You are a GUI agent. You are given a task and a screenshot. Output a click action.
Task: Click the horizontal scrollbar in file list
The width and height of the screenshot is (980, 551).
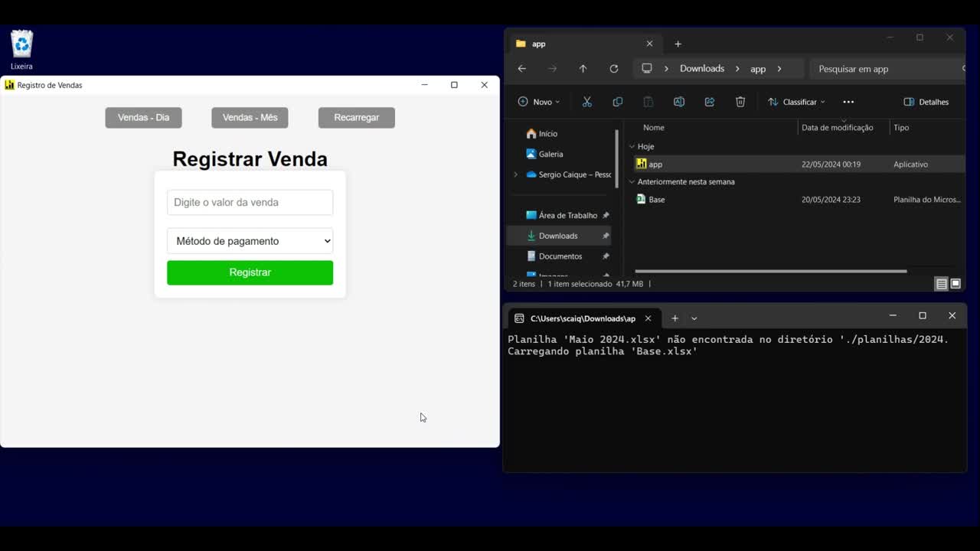point(770,271)
